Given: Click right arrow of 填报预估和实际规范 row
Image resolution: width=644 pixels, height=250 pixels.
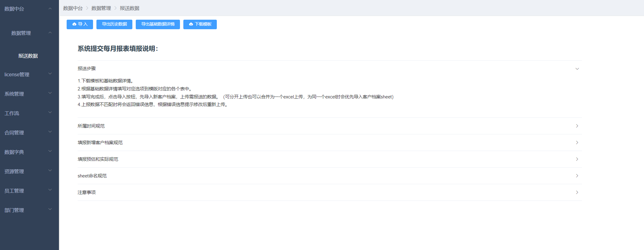Looking at the screenshot, I should click(x=577, y=159).
